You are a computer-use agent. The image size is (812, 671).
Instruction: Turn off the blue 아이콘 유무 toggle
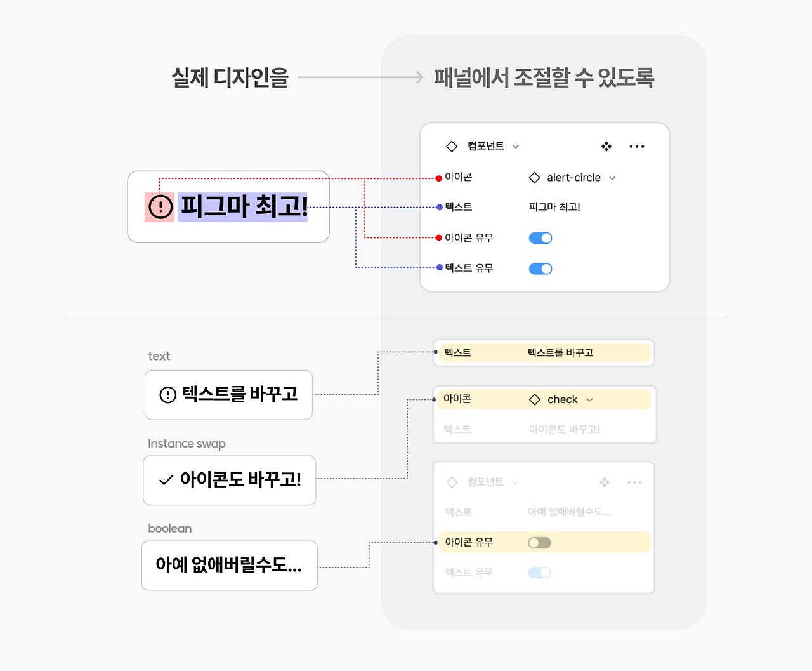click(x=540, y=238)
